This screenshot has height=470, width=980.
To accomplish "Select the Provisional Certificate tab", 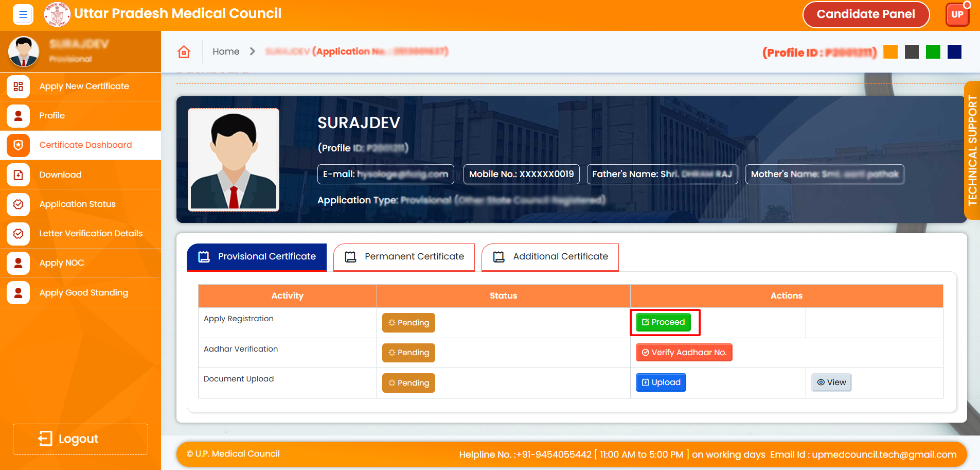I will pos(257,257).
